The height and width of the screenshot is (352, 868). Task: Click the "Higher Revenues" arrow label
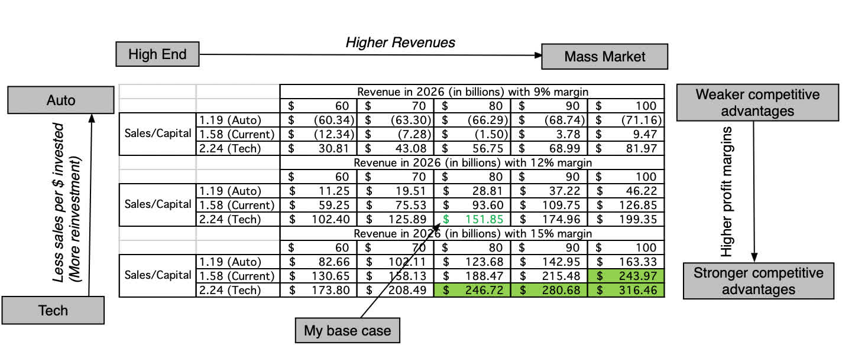[x=400, y=42]
